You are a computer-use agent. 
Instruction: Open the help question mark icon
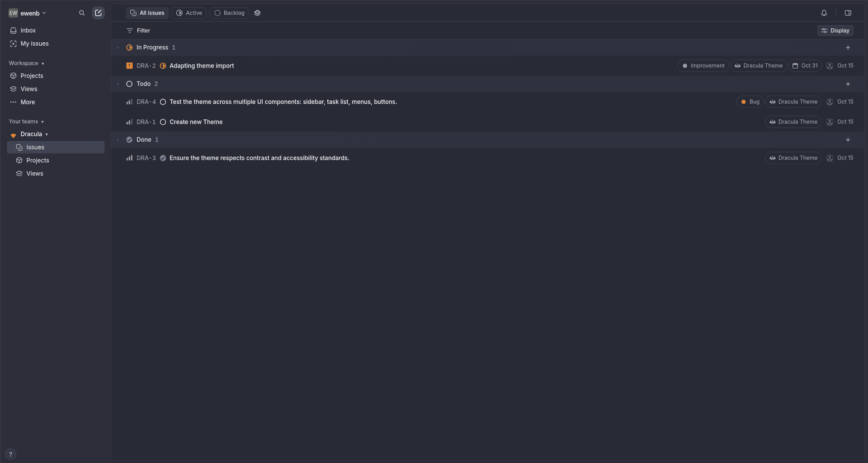click(x=10, y=455)
